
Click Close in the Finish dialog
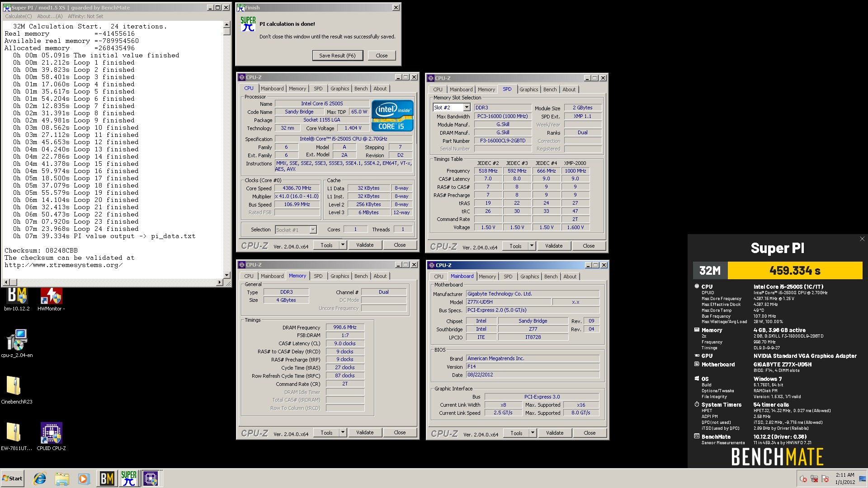coord(382,56)
